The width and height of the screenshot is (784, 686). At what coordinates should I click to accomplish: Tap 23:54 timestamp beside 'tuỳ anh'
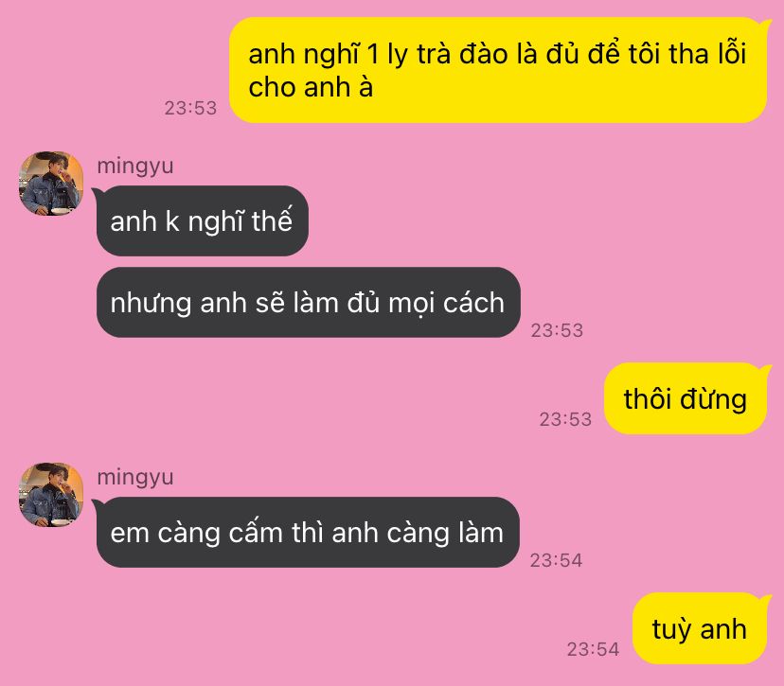pos(593,649)
